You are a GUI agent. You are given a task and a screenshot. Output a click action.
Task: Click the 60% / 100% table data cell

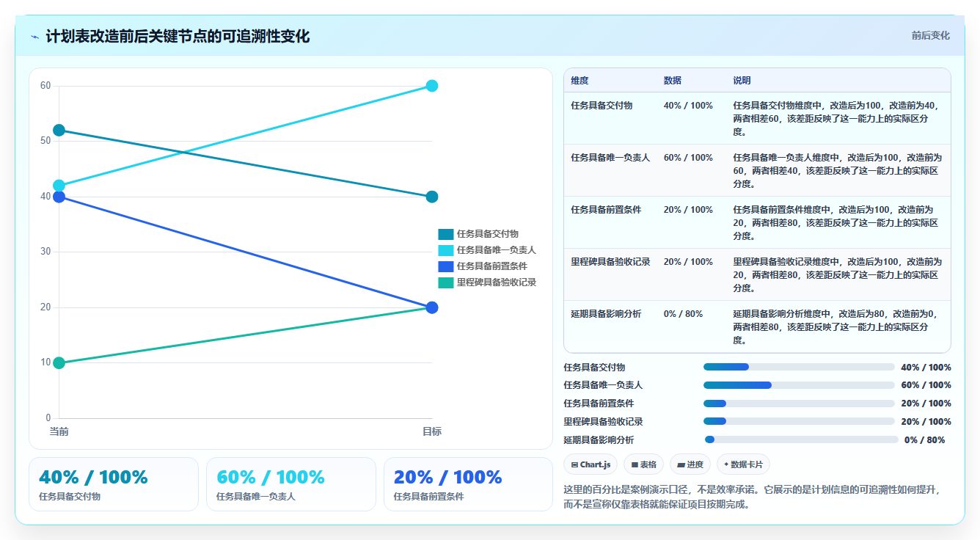tap(688, 158)
